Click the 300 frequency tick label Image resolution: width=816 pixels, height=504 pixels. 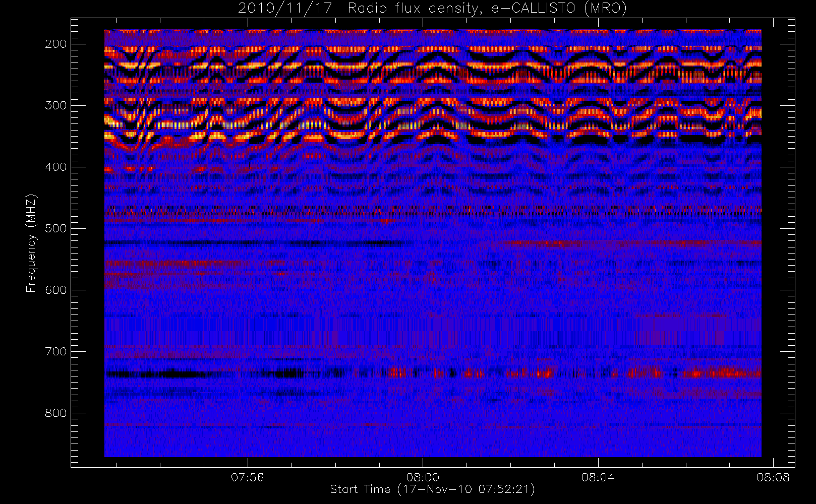click(56, 105)
